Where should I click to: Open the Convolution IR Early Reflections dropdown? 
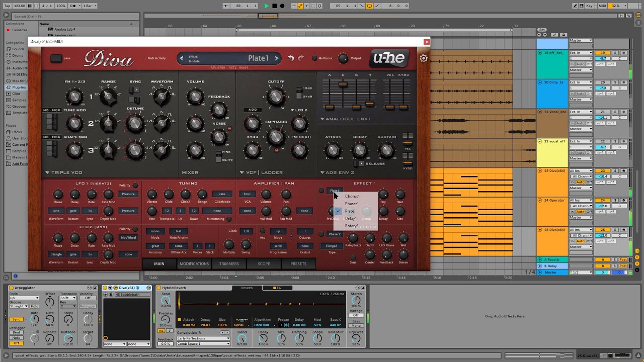pos(203,338)
